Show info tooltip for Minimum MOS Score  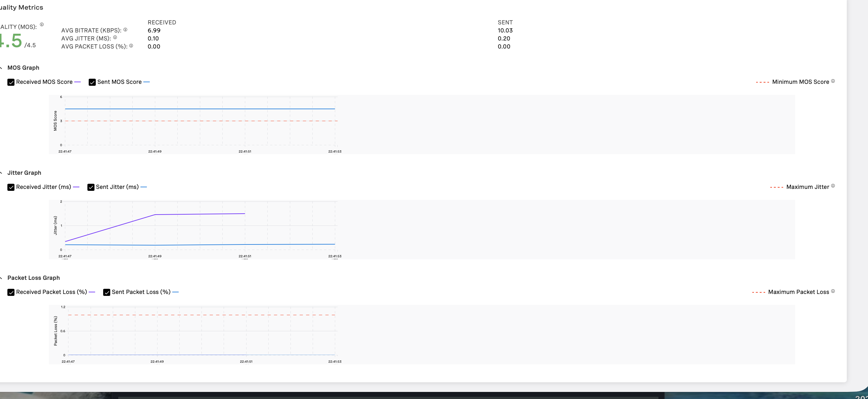pos(833,81)
